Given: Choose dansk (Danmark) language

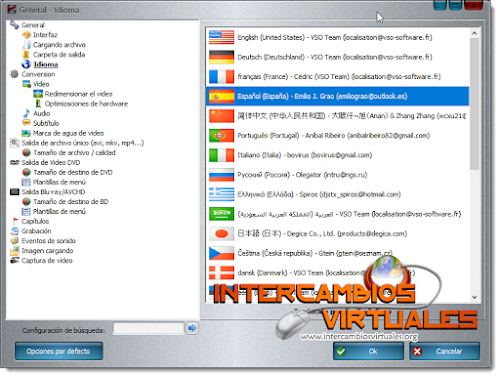Looking at the screenshot, I should pos(337,273).
